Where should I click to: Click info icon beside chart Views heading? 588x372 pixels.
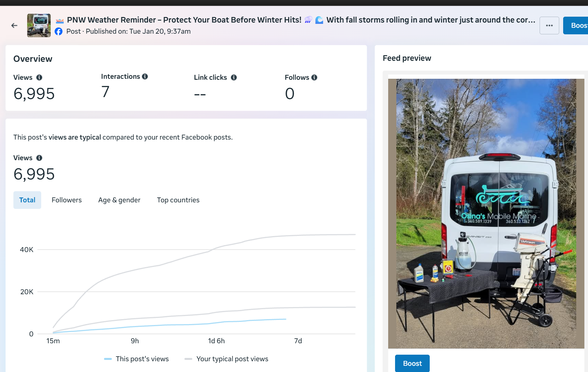pos(39,158)
